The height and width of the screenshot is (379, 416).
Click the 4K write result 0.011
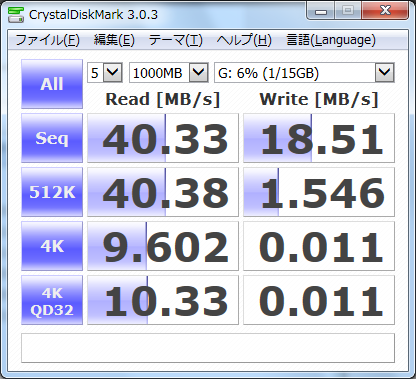319,246
